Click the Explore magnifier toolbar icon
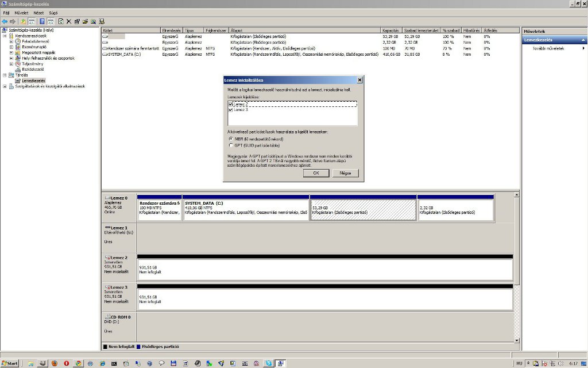The height and width of the screenshot is (368, 588). coord(93,21)
